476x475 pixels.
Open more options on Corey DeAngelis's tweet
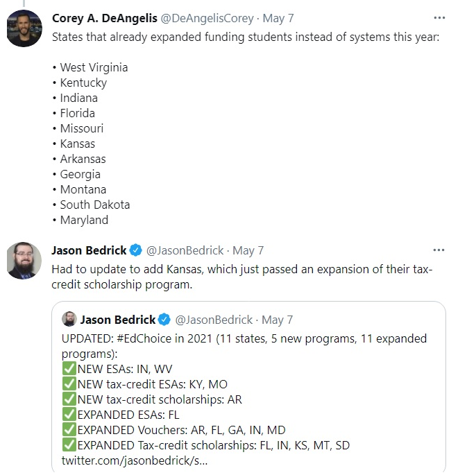(x=439, y=18)
